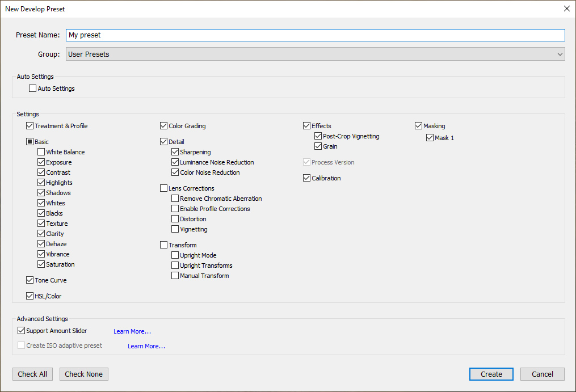
Task: Uncheck Treatment & Profile
Action: [x=30, y=126]
